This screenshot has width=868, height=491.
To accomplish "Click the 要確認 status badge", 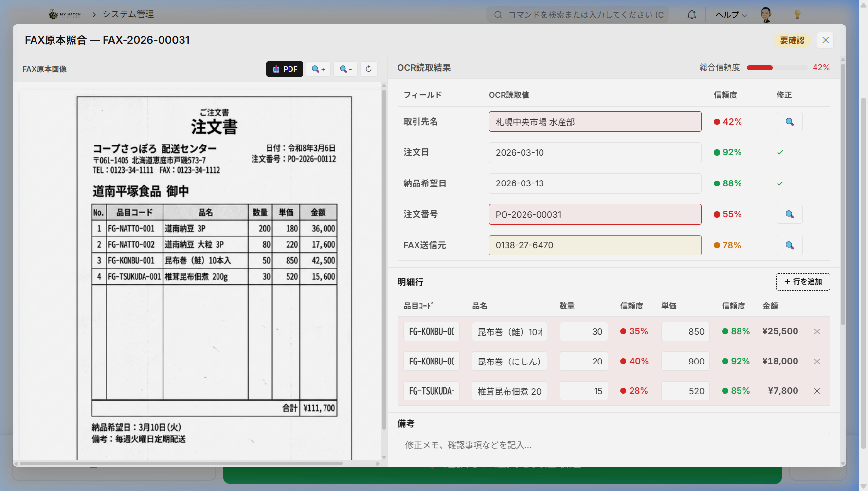I will pos(792,40).
